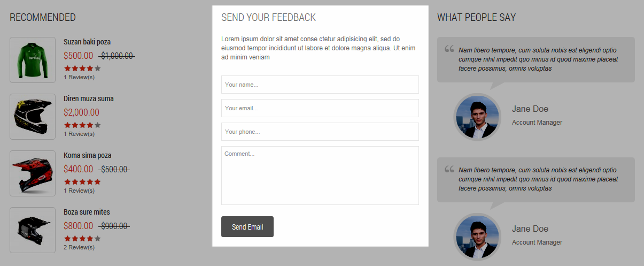The width and height of the screenshot is (644, 266).
Task: Click the Send Email button
Action: (247, 226)
